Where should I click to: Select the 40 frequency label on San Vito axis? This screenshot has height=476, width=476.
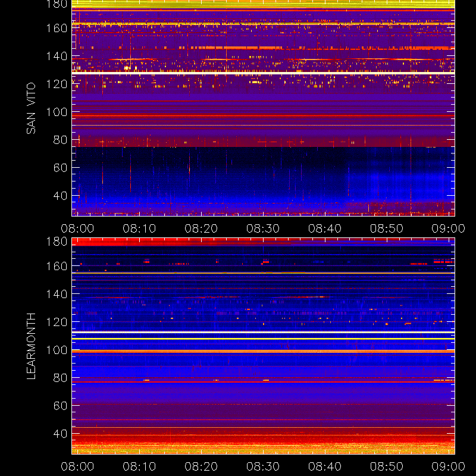60,196
